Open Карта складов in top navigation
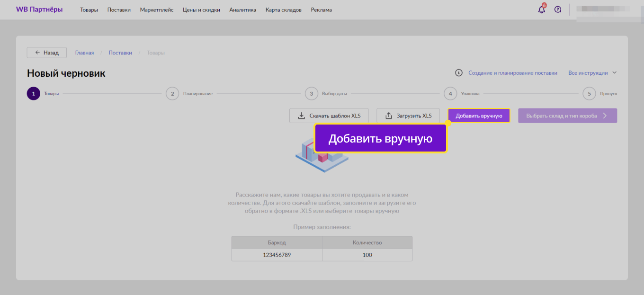Viewport: 644px width, 295px height. [283, 10]
